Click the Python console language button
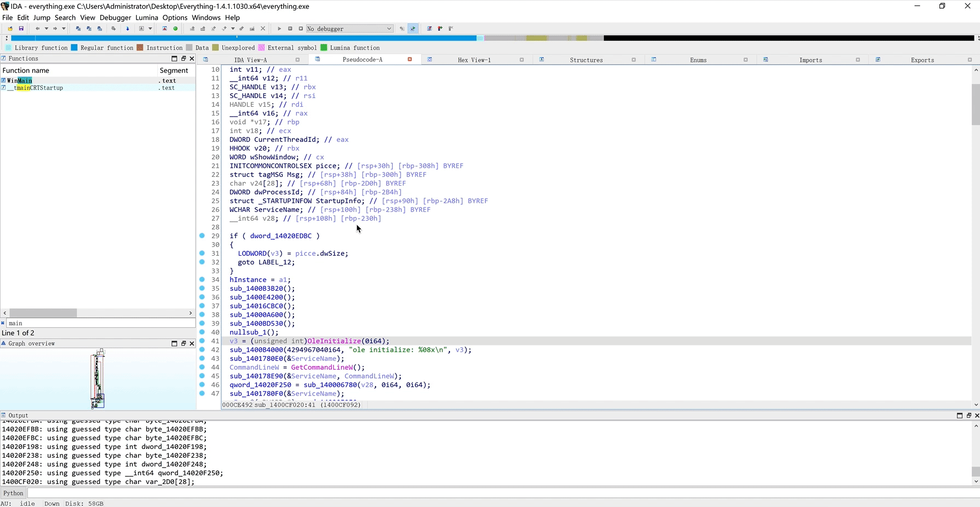980x507 pixels. [x=14, y=493]
